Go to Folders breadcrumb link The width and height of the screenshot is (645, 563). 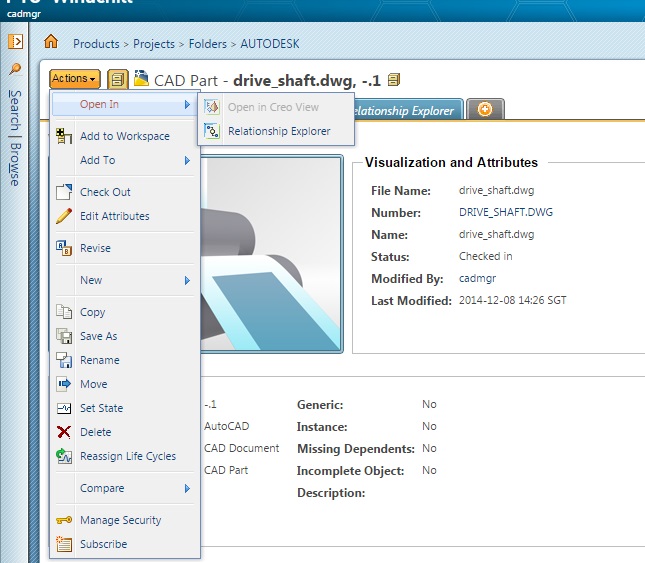[x=208, y=44]
